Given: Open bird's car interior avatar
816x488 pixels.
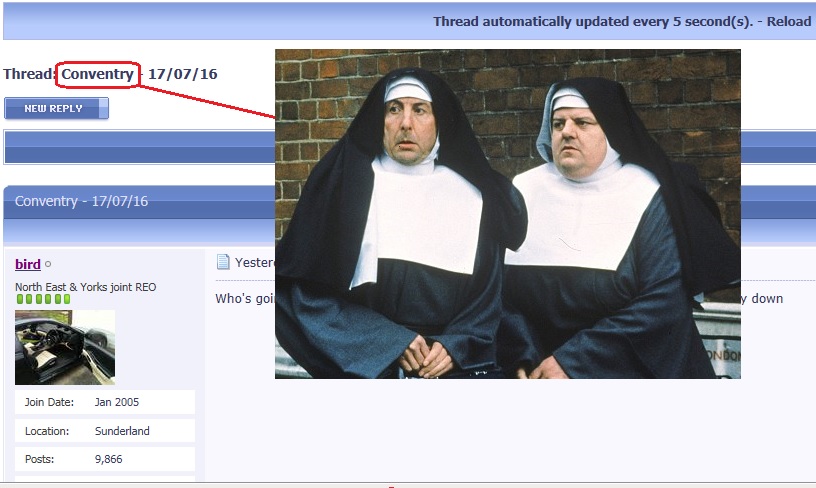Looking at the screenshot, I should (x=64, y=347).
